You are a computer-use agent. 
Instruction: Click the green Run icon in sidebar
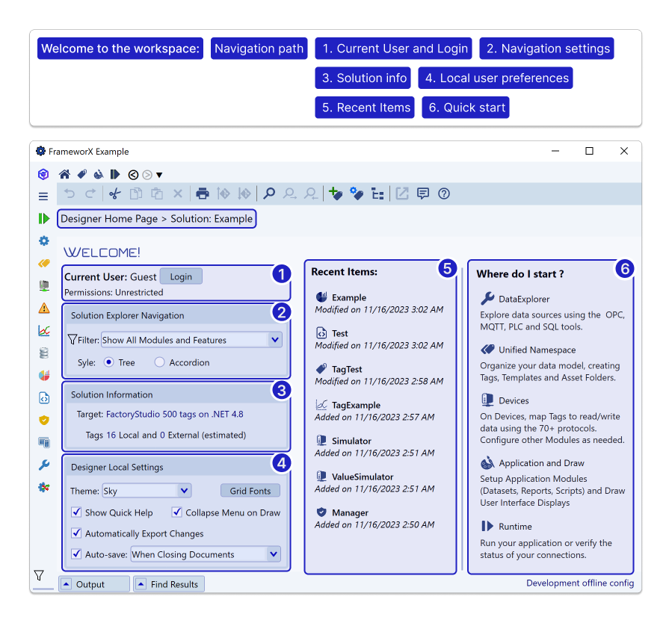pyautogui.click(x=44, y=219)
